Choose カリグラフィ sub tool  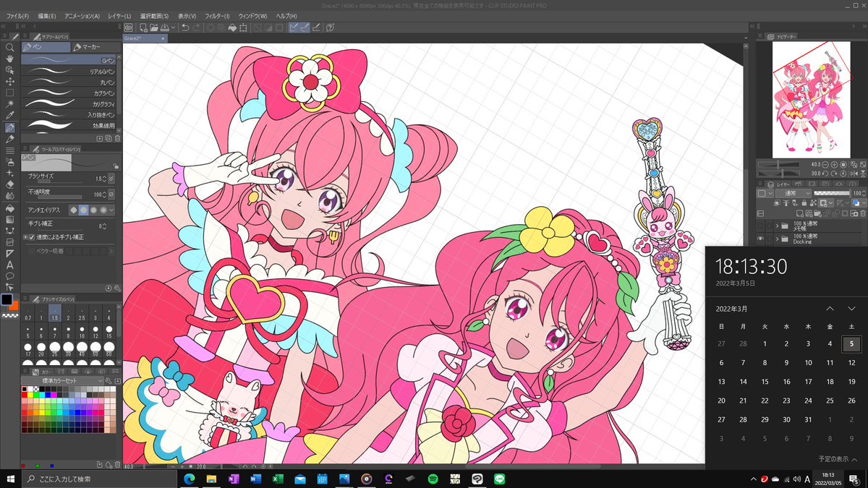pyautogui.click(x=69, y=104)
